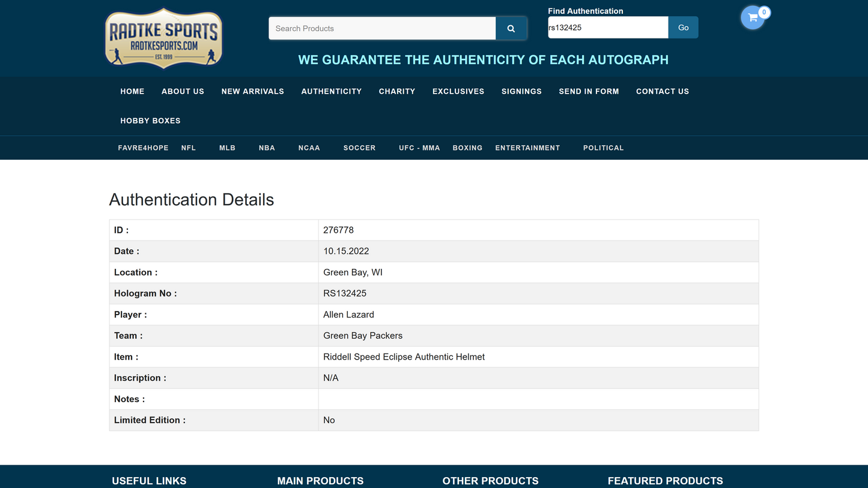Screen dimensions: 868x488
Task: Click the 'Limited Edition :' label
Action: (150, 420)
